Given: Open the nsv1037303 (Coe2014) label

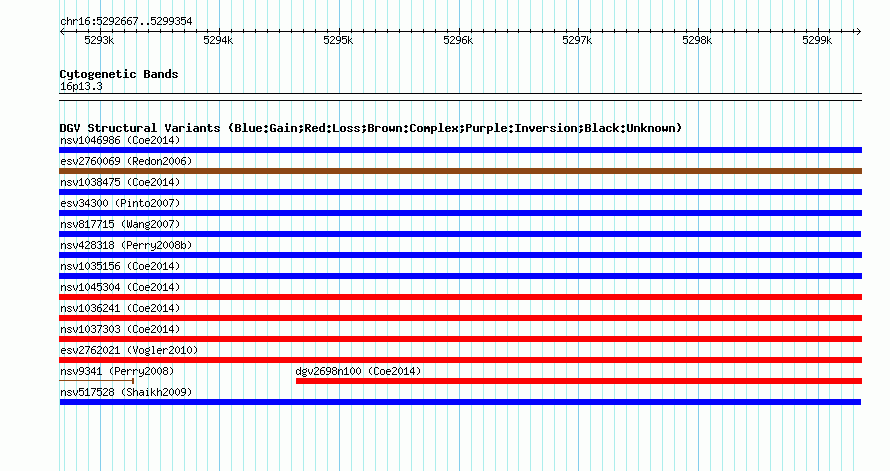Looking at the screenshot, I should pyautogui.click(x=120, y=329).
